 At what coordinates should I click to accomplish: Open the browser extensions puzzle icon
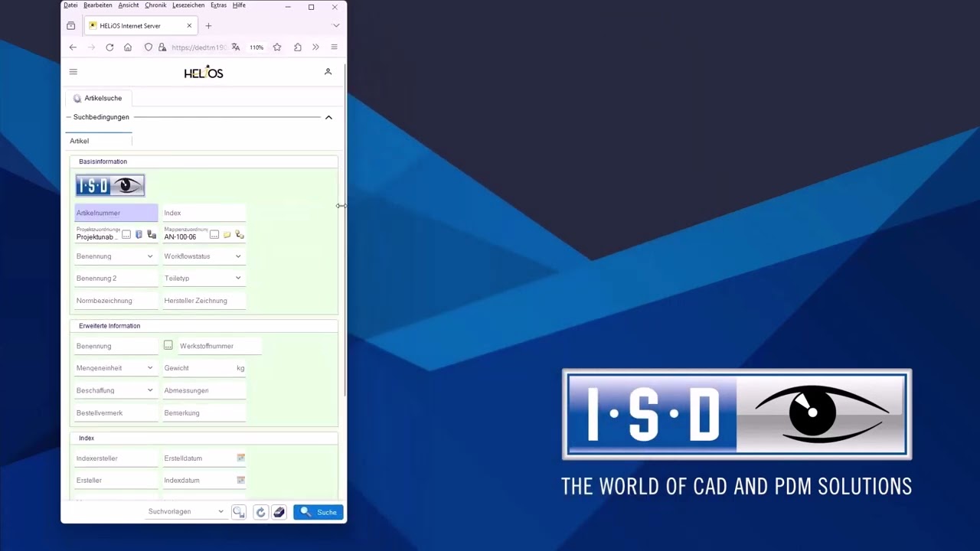[x=298, y=47]
